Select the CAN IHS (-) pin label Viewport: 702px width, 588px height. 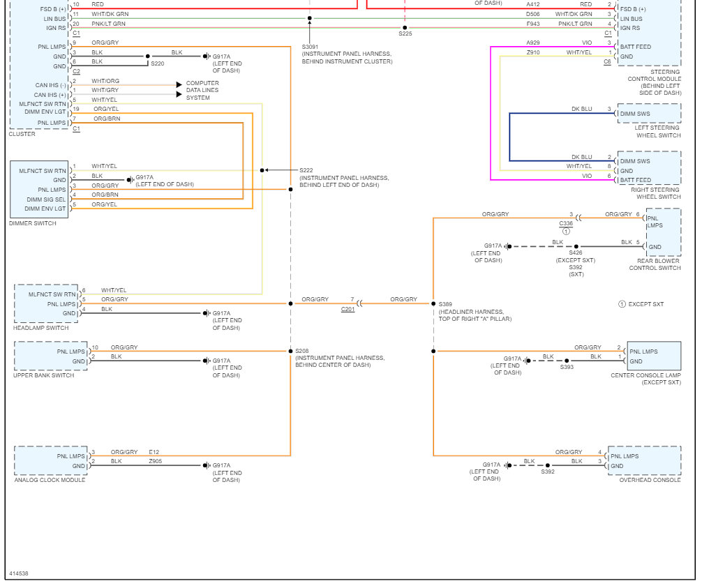coord(50,86)
